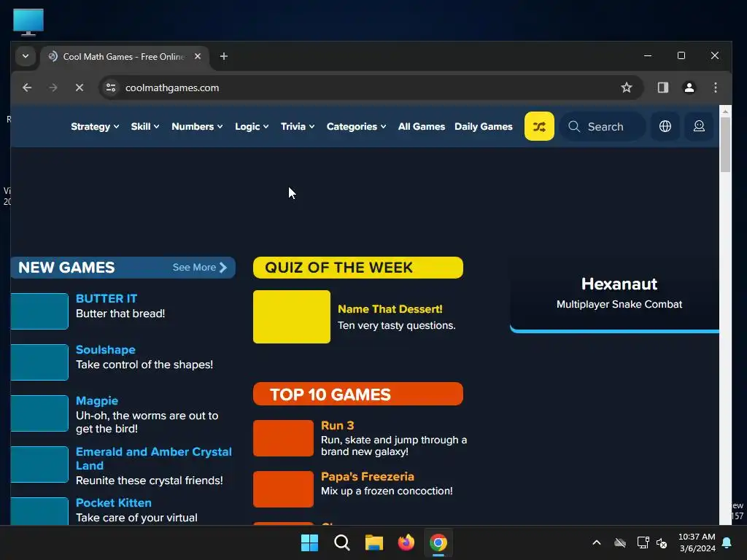Open Chrome side panel icon
Screen dimensions: 747x560
(662, 87)
